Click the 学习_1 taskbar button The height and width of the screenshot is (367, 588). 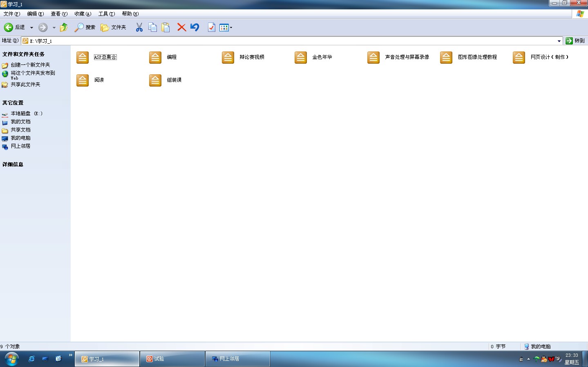tap(107, 359)
